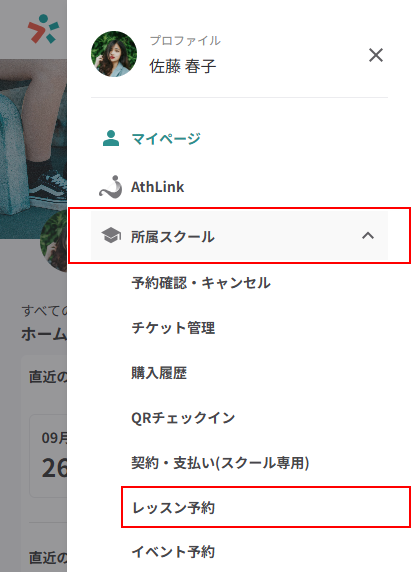This screenshot has width=412, height=572.
Task: Click the site logo behind the menu
Action: point(43,29)
